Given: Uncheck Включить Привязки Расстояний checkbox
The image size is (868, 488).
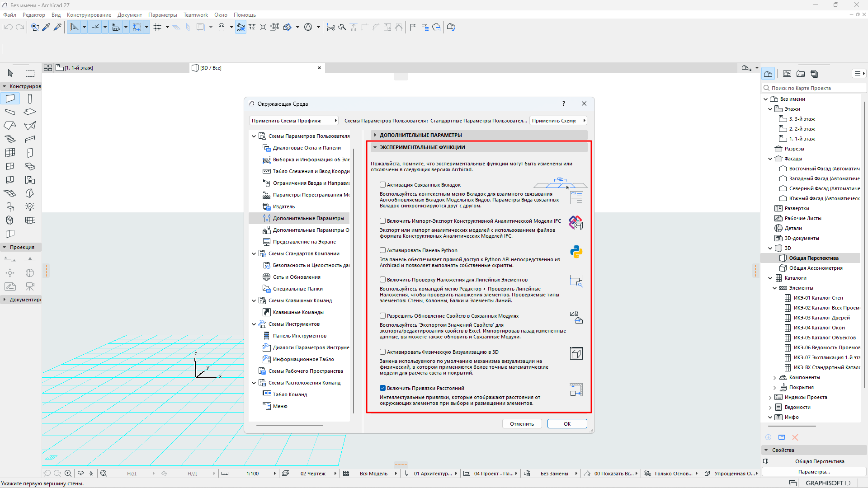Looking at the screenshot, I should click(383, 388).
